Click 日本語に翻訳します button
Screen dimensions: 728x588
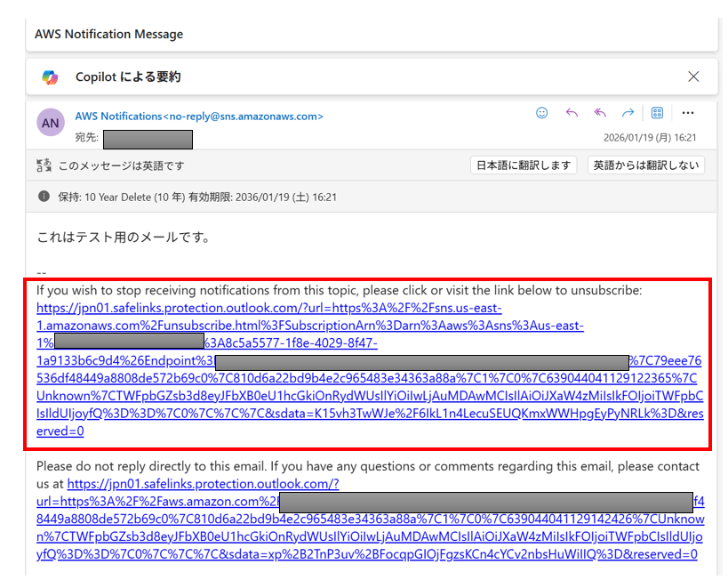click(x=524, y=165)
